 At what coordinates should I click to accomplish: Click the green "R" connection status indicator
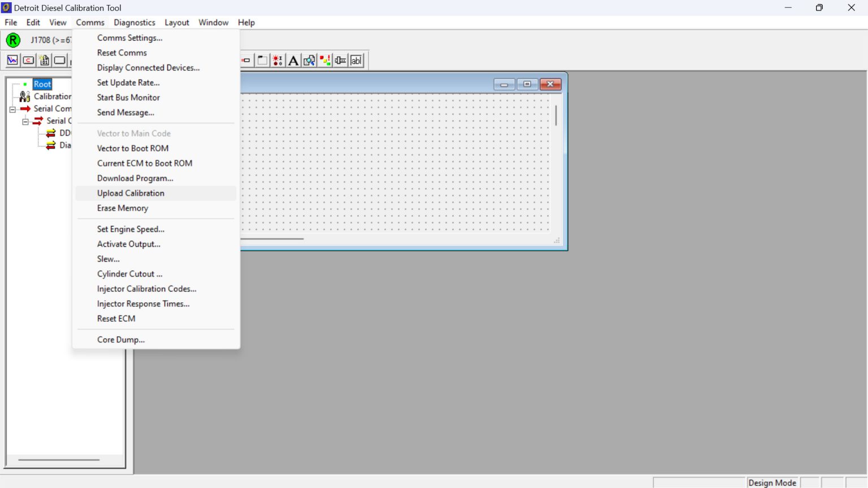pos(12,40)
